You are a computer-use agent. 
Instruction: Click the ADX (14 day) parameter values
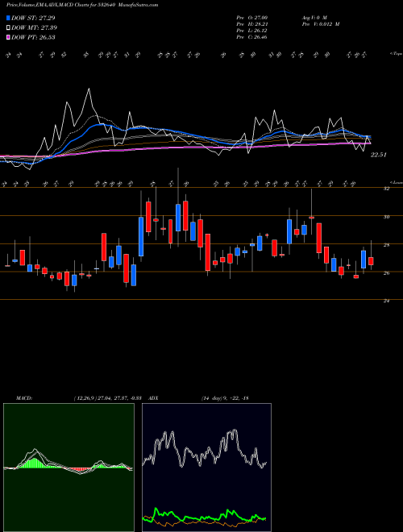point(225,398)
